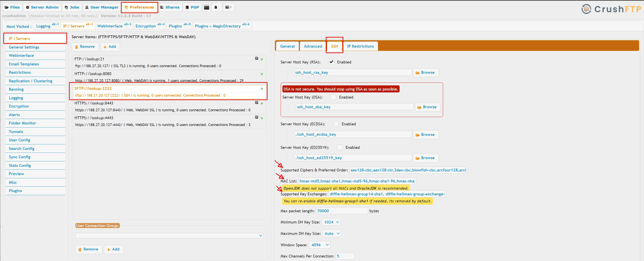Click the scroll icon on HTTPS://lookup:4443 row

click(x=257, y=117)
